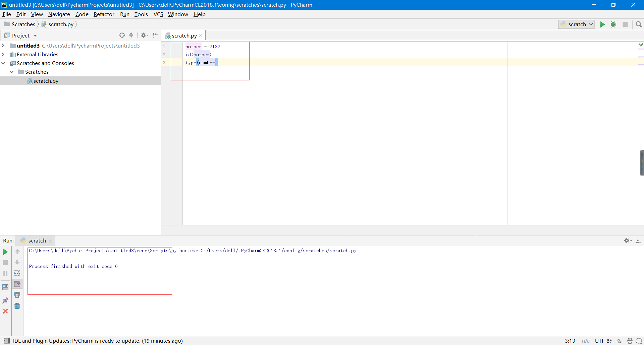This screenshot has width=644, height=345.
Task: Rerun scratch in the Run panel
Action: pos(5,252)
